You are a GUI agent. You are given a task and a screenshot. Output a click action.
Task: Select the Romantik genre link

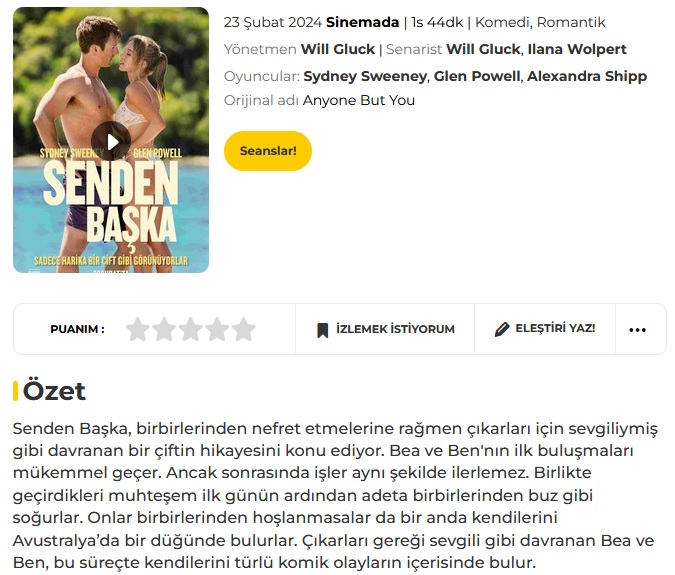point(571,22)
